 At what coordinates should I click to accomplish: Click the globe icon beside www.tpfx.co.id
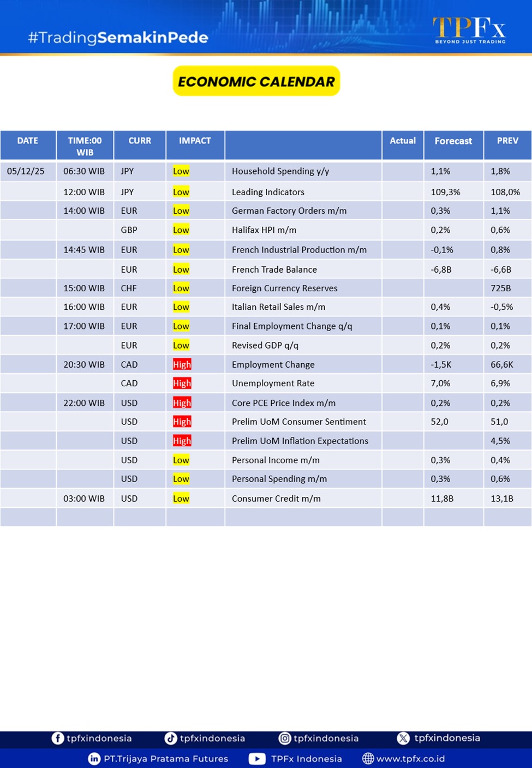tap(368, 759)
